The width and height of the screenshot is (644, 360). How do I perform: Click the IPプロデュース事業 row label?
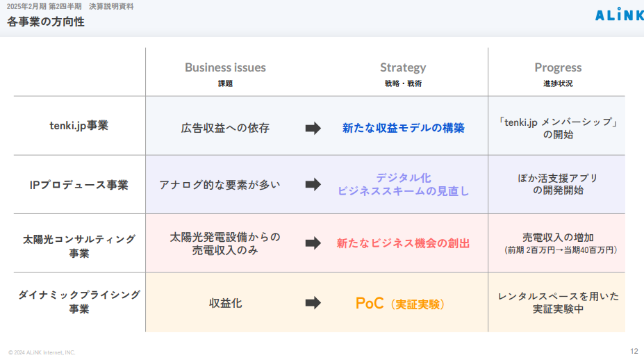[x=79, y=185]
